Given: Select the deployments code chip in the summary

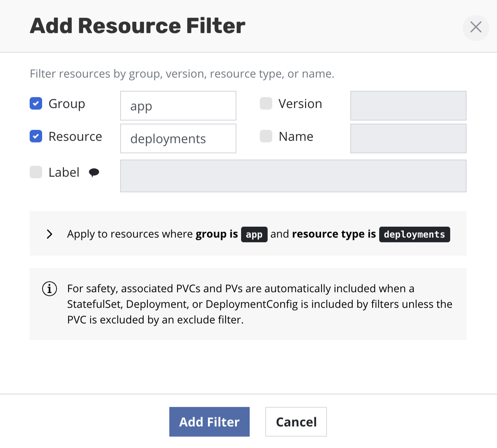Looking at the screenshot, I should 414,234.
